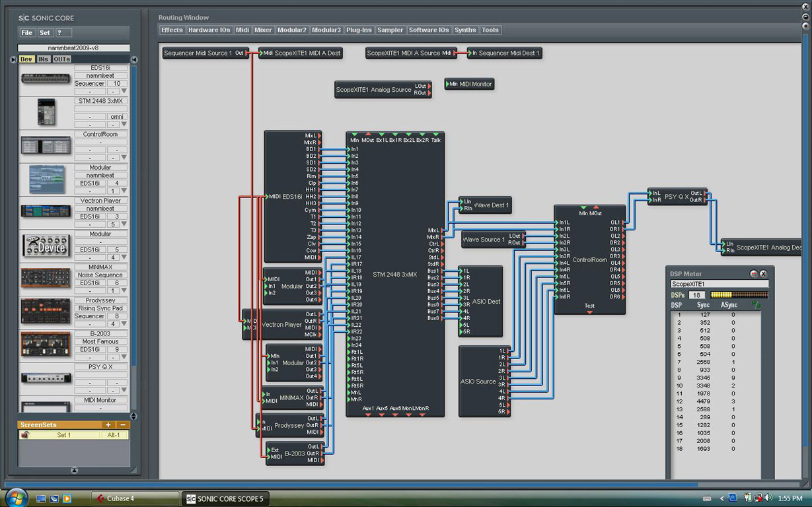Click the left arrow beside the Dev tab

click(13, 59)
